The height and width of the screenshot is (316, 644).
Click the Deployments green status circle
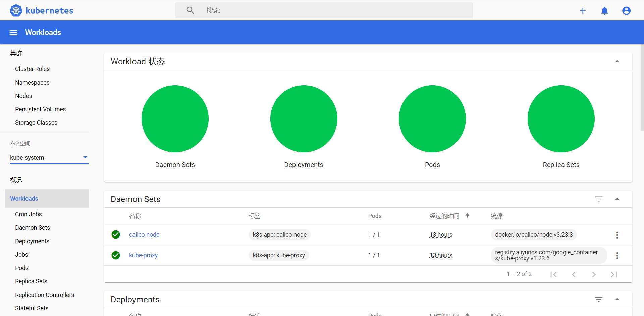304,119
